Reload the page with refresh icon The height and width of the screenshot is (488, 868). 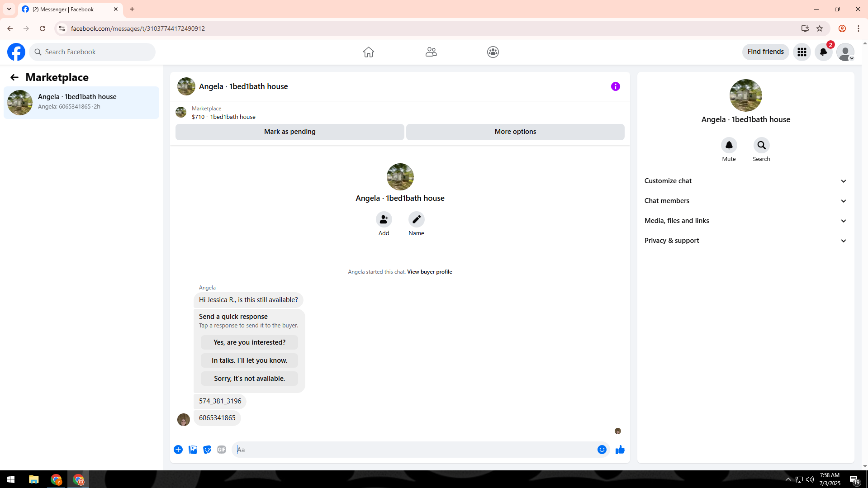coord(43,28)
